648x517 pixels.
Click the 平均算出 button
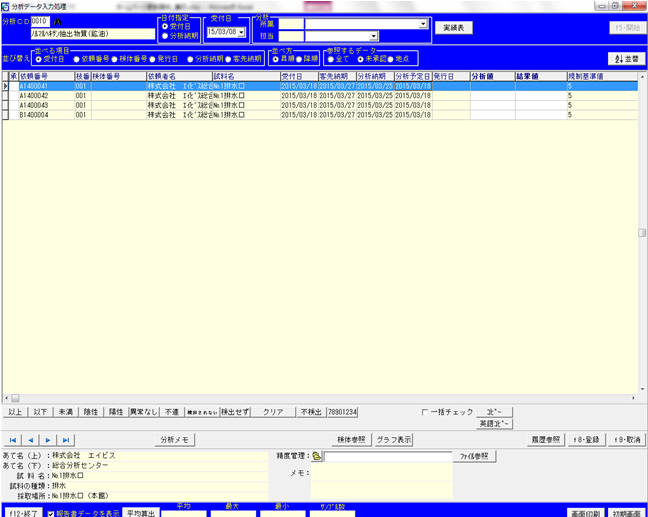coord(141,512)
